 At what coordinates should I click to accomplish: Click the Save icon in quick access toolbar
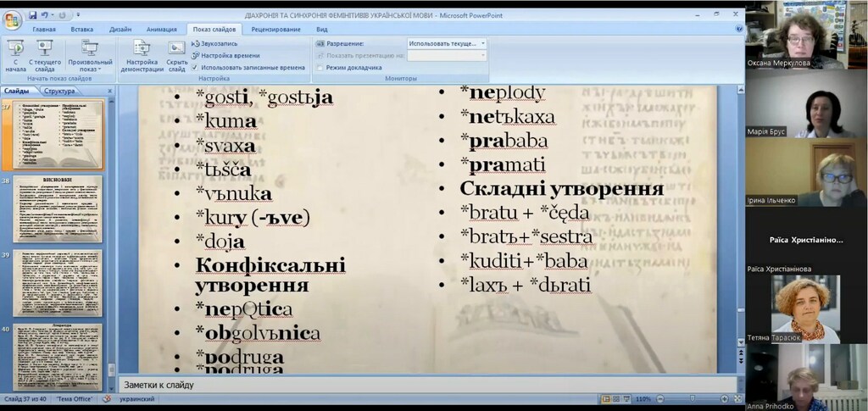(x=32, y=15)
